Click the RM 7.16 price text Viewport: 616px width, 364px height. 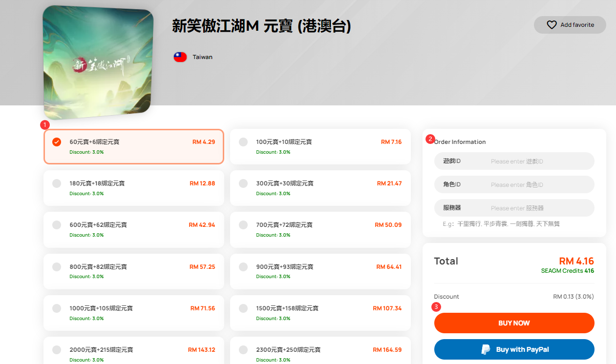point(391,142)
